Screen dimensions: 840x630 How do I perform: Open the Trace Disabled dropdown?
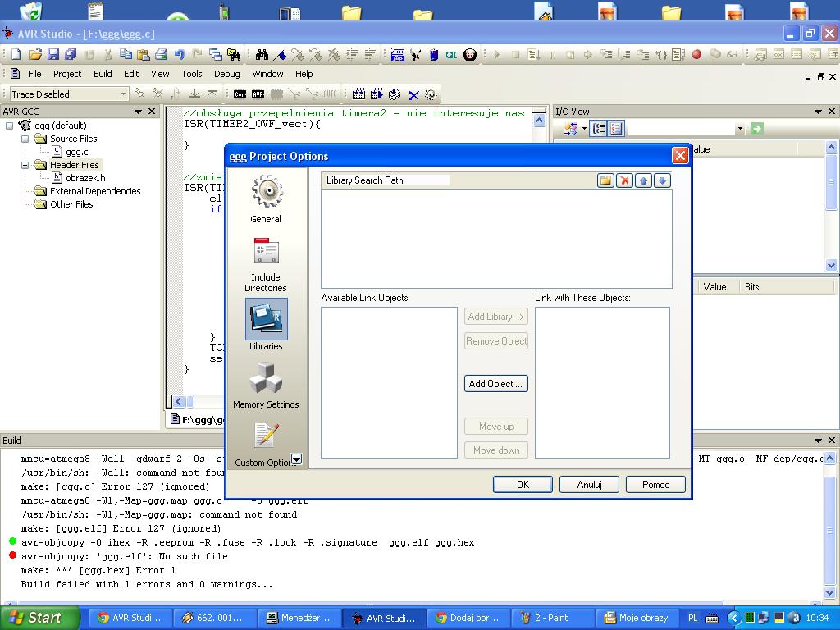pyautogui.click(x=123, y=94)
